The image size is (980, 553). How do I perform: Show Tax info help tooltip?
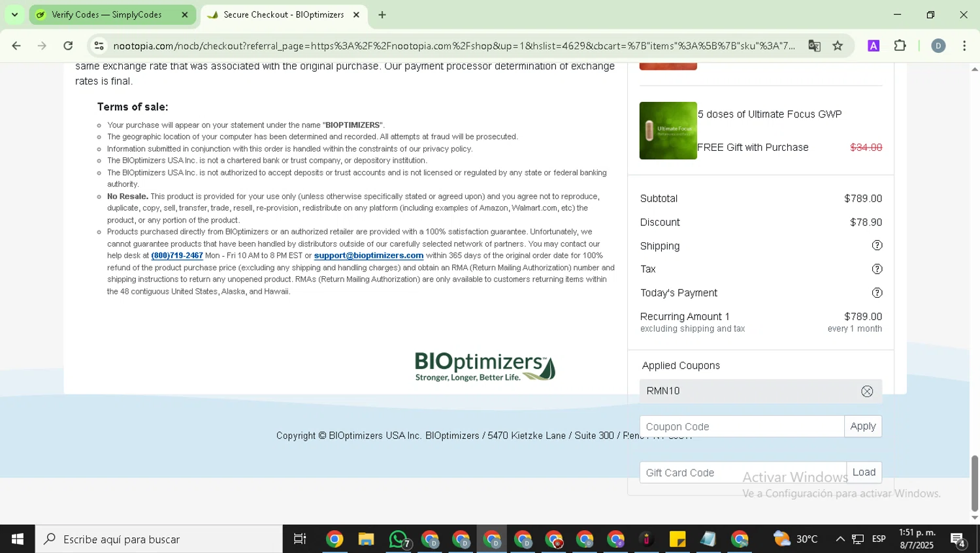click(x=877, y=269)
